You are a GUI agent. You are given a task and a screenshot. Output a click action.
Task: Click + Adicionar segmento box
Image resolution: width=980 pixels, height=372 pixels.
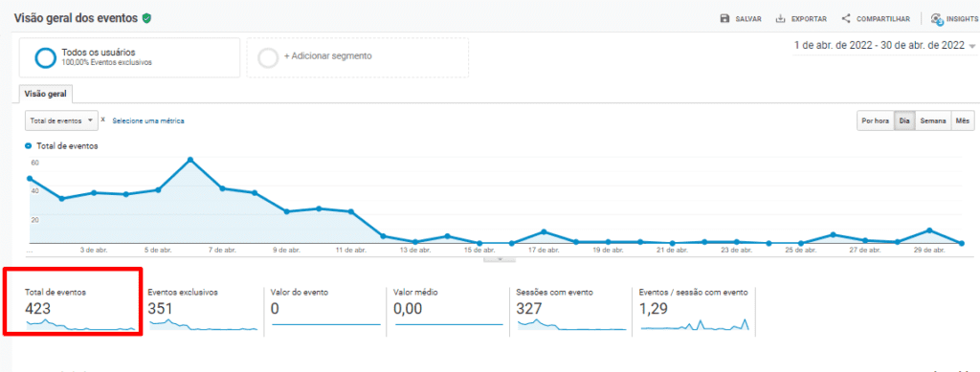[x=358, y=57]
